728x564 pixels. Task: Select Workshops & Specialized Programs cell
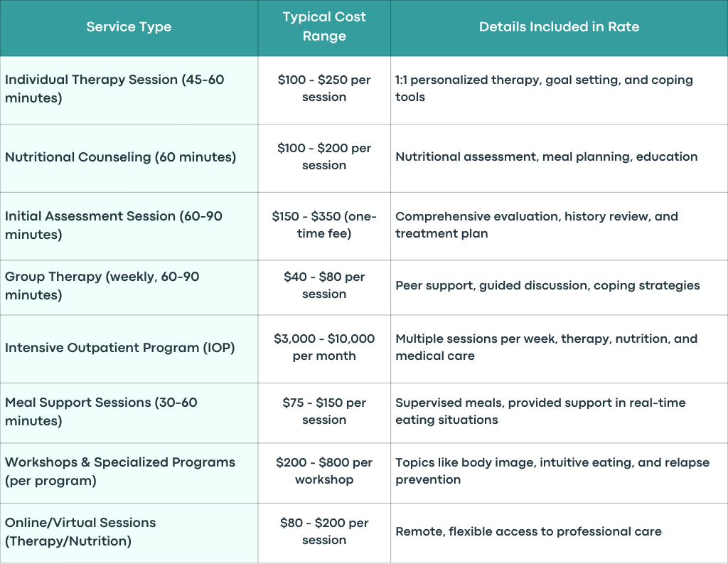tap(129, 473)
